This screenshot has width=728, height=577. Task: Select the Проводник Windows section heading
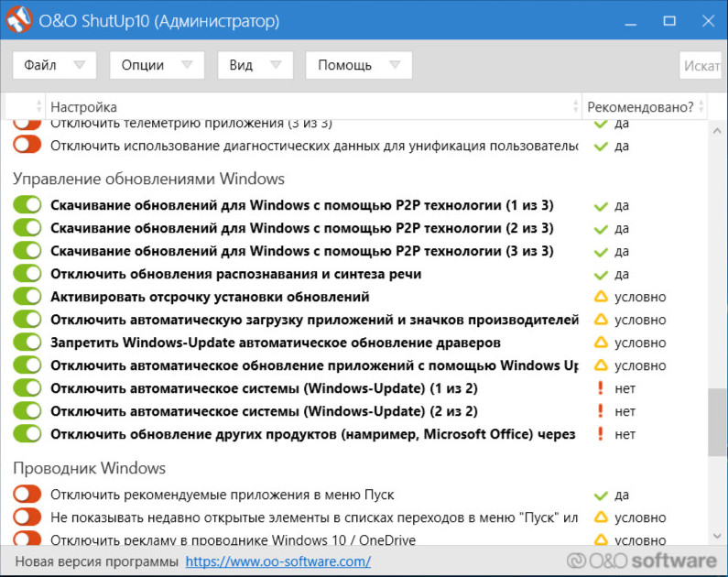point(89,468)
